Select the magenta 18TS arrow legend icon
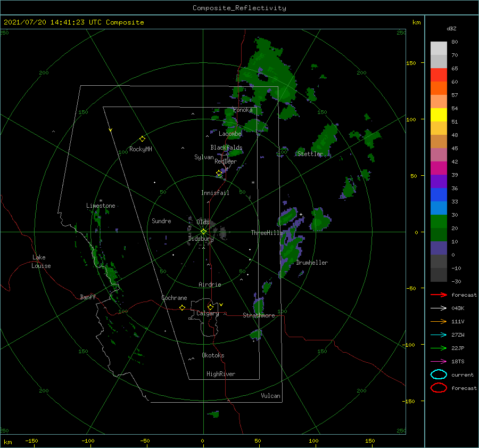This screenshot has width=479, height=448. (439, 362)
